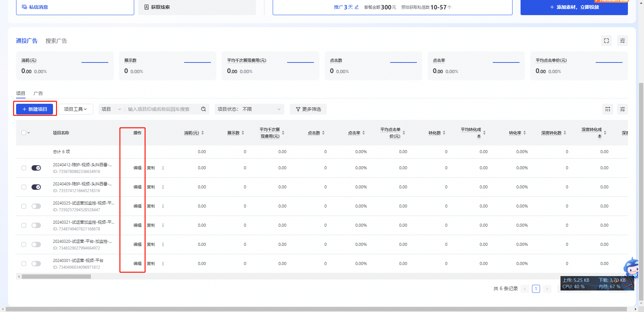Click 复制 for project 20240409
Image resolution: width=644 pixels, height=312 pixels.
click(x=151, y=187)
